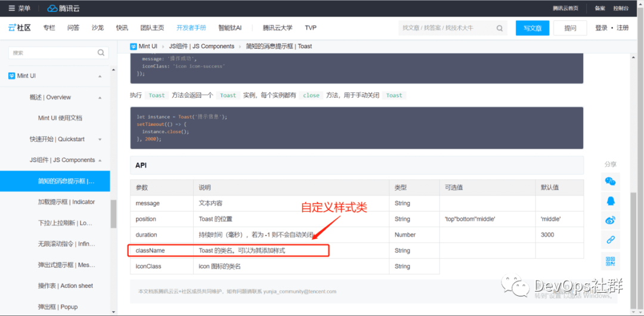Viewport: 644px width, 316px height.
Task: Open the 弹出式提示框 sidebar item
Action: click(x=66, y=265)
